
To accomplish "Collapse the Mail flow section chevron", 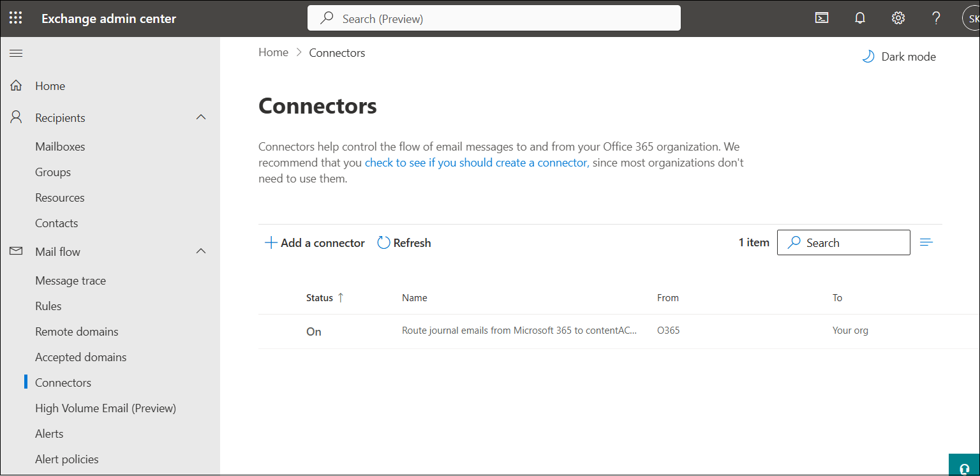I will pyautogui.click(x=201, y=251).
